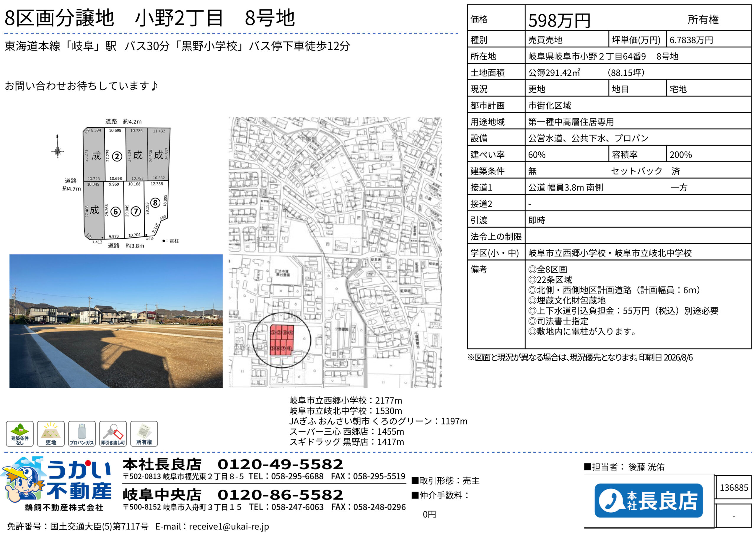Click the 坪単価 value 6.7838万円
This screenshot has width=756, height=533.
click(691, 40)
